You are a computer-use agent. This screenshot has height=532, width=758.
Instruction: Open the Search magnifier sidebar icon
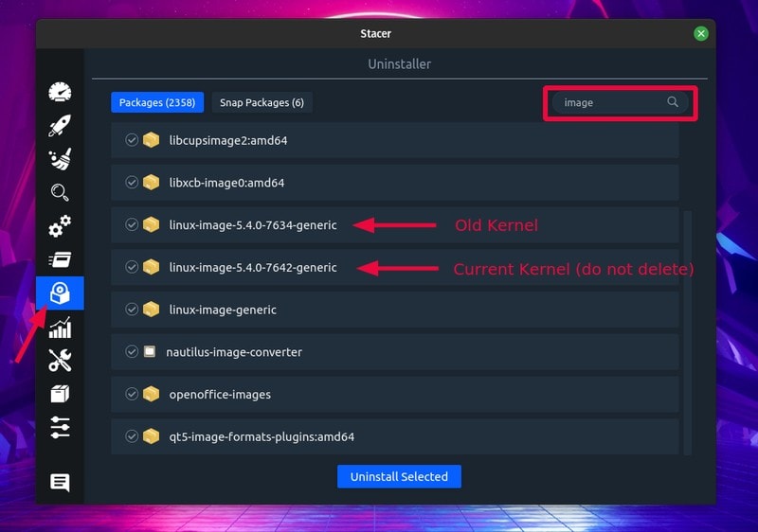60,193
